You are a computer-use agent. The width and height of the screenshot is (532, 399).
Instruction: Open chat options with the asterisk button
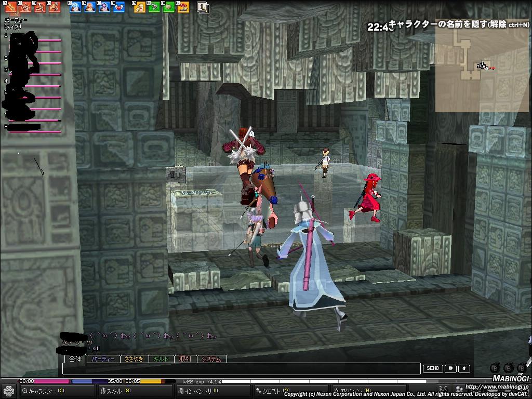[450, 368]
